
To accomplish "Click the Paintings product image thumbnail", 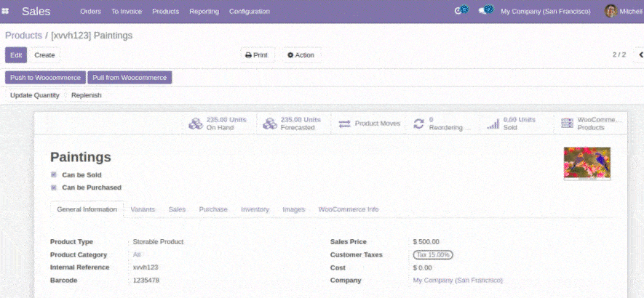I will click(x=587, y=164).
